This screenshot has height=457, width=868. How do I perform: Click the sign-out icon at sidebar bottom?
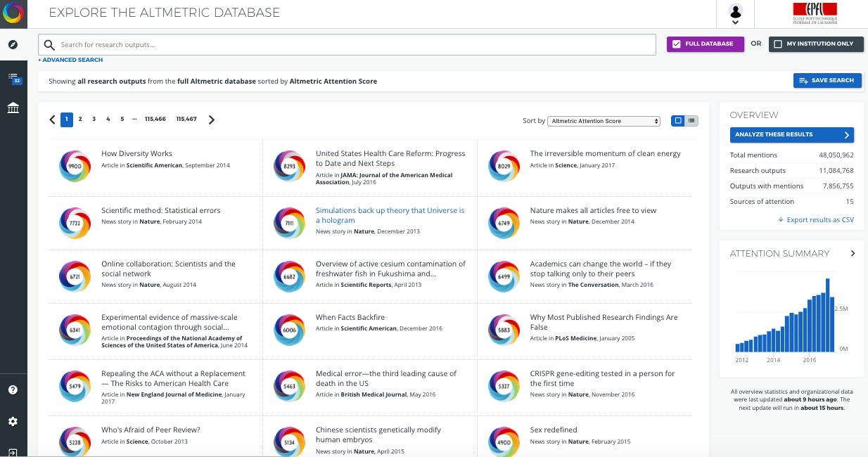click(13, 451)
